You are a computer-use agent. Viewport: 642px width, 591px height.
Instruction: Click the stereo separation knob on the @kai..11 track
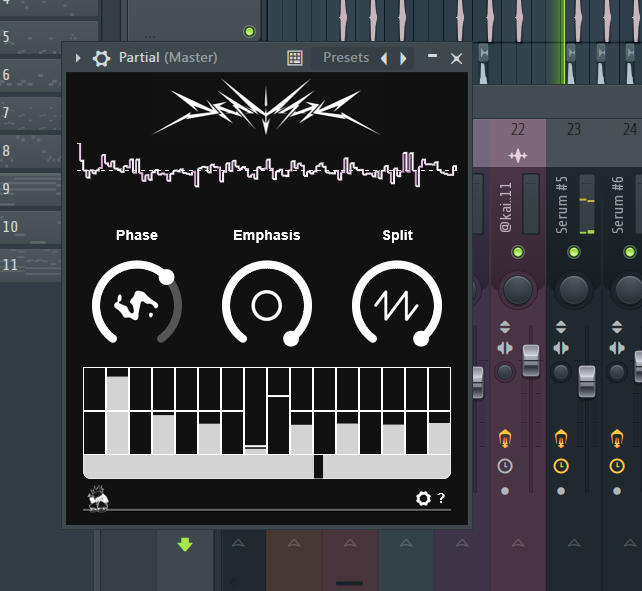[505, 372]
